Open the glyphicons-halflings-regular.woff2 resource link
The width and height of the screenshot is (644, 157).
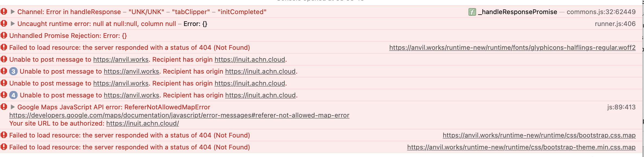pos(512,48)
